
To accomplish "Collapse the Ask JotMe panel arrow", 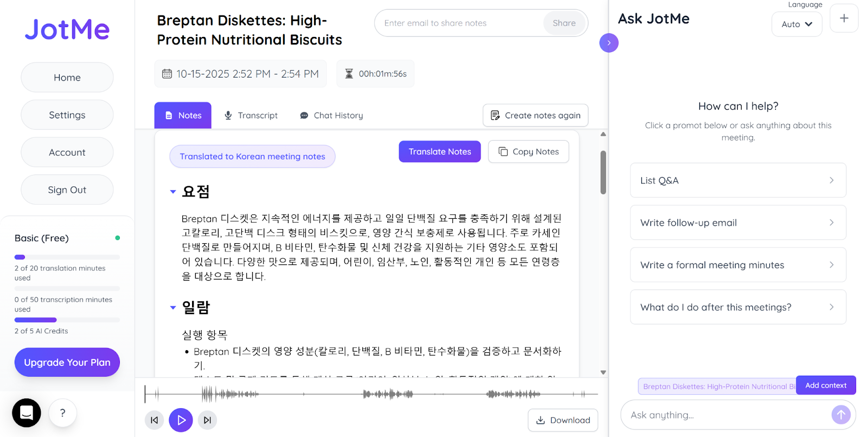I will click(x=609, y=43).
